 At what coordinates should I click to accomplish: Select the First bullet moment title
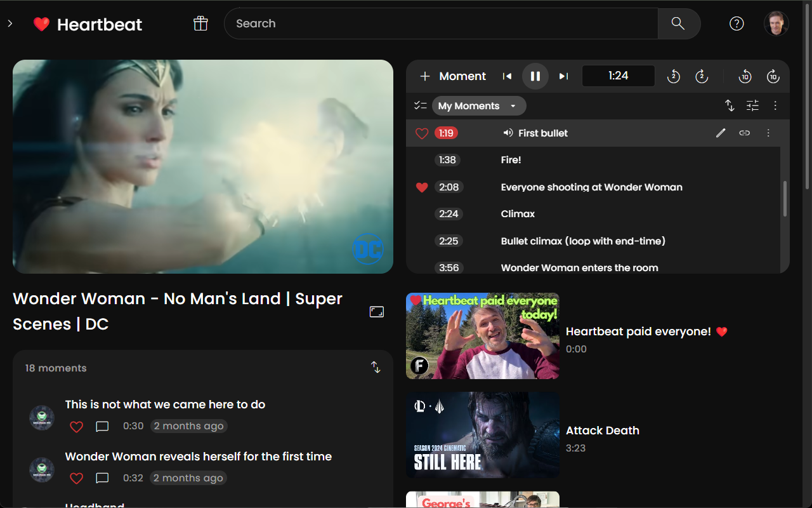point(543,133)
